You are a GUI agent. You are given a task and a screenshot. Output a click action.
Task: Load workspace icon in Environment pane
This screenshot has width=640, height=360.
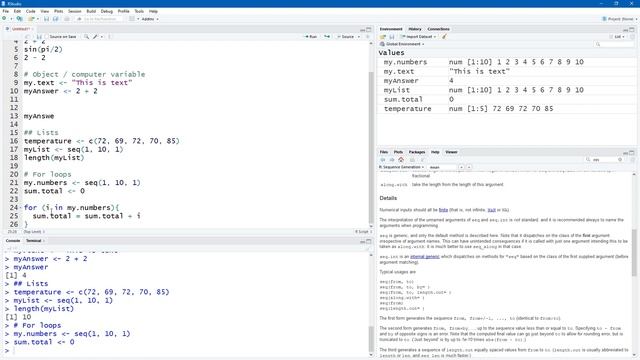coord(383,37)
